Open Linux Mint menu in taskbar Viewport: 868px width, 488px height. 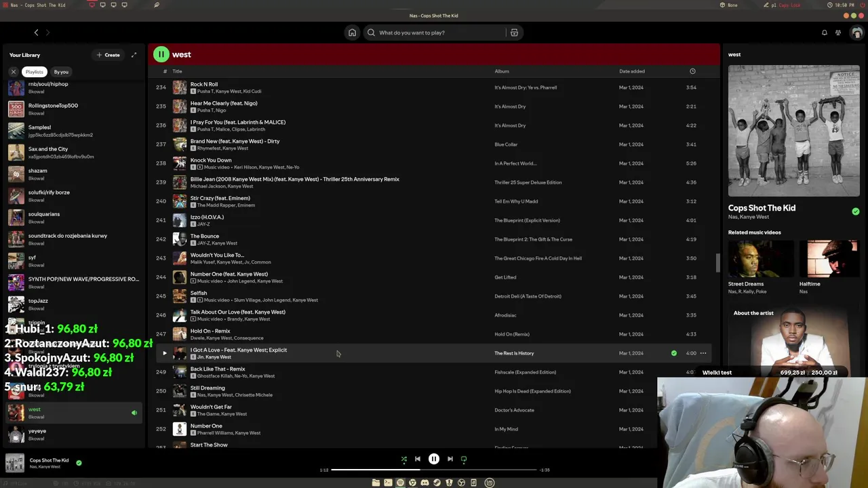coord(490,483)
